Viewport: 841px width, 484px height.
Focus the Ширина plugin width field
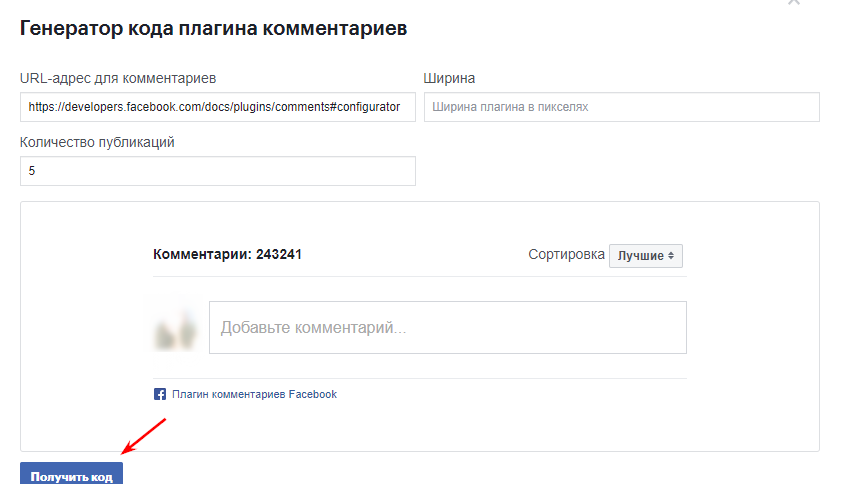[622, 107]
